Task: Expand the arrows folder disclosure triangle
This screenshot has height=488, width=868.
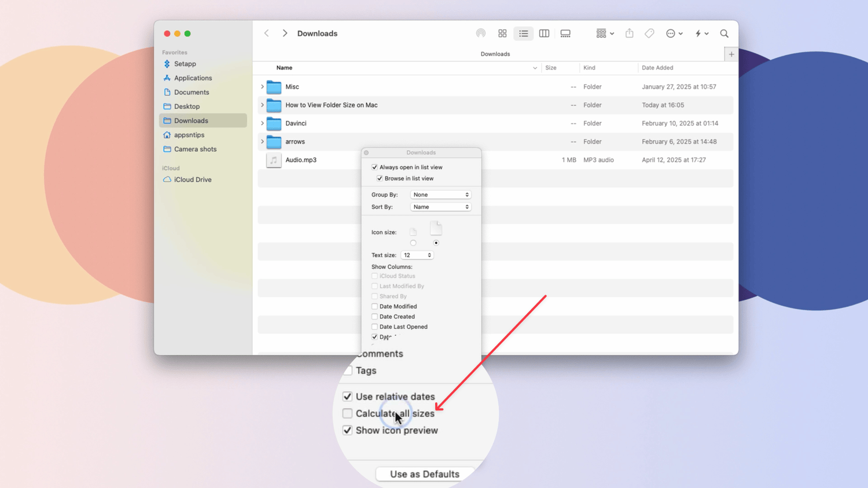Action: (262, 141)
